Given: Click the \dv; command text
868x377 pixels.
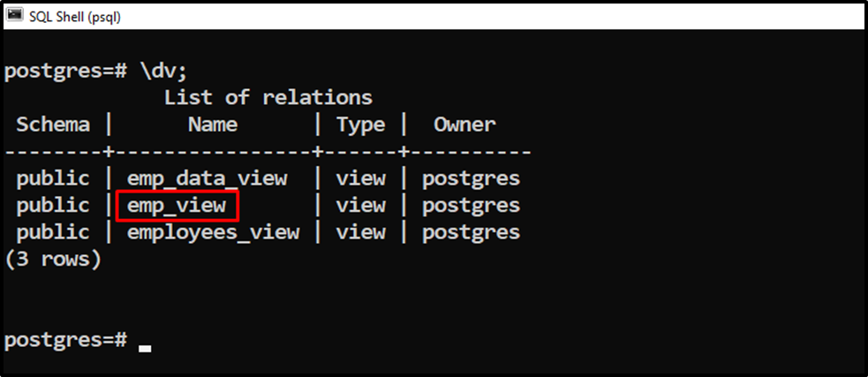Looking at the screenshot, I should (165, 71).
